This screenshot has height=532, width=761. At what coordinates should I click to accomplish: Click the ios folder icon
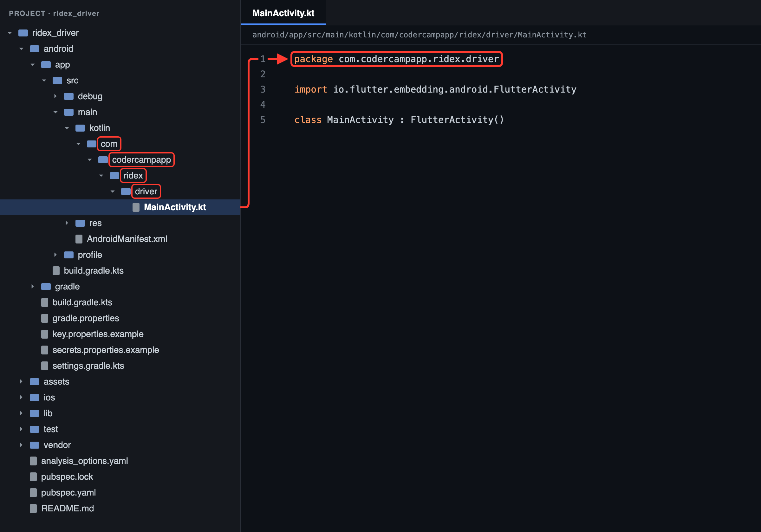pos(35,398)
